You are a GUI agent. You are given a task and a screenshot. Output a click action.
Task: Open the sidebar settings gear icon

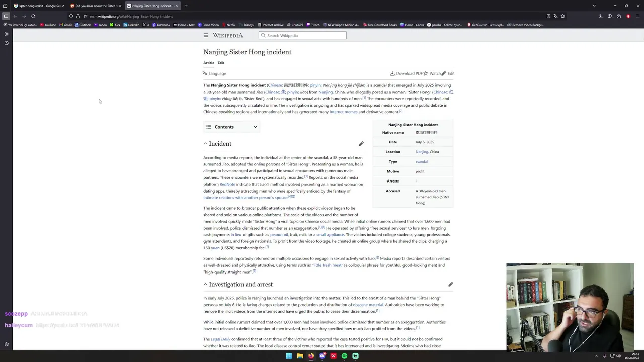[x=6, y=344]
